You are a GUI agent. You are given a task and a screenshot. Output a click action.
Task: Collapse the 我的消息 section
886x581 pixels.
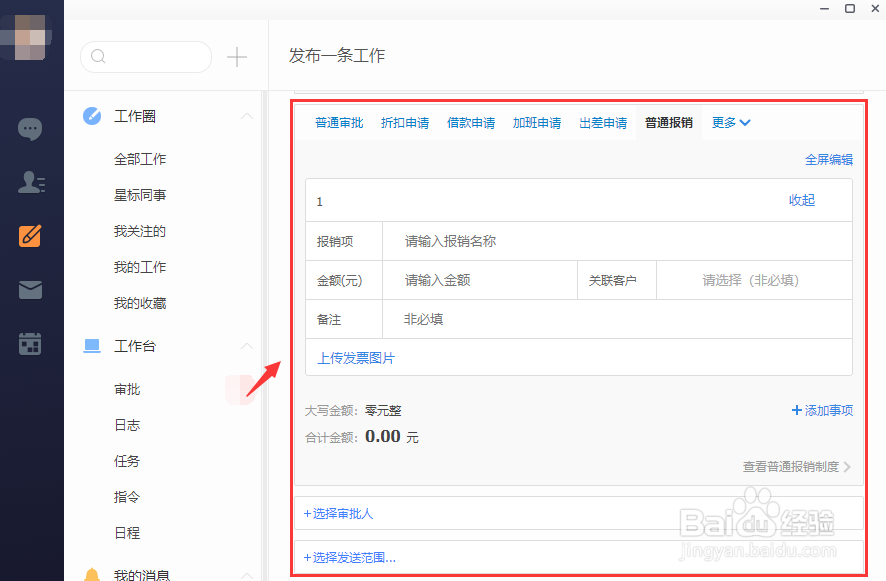tap(247, 575)
